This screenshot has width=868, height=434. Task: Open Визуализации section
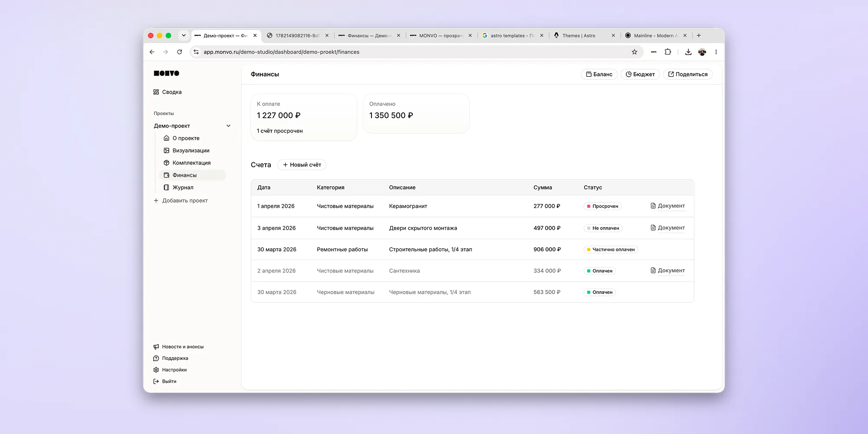click(x=186, y=151)
